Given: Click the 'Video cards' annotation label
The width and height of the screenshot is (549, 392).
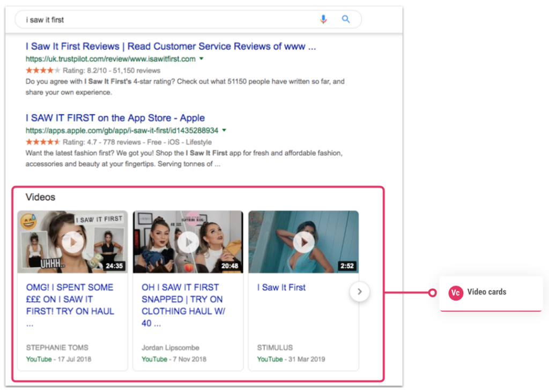Looking at the screenshot, I should [x=486, y=292].
